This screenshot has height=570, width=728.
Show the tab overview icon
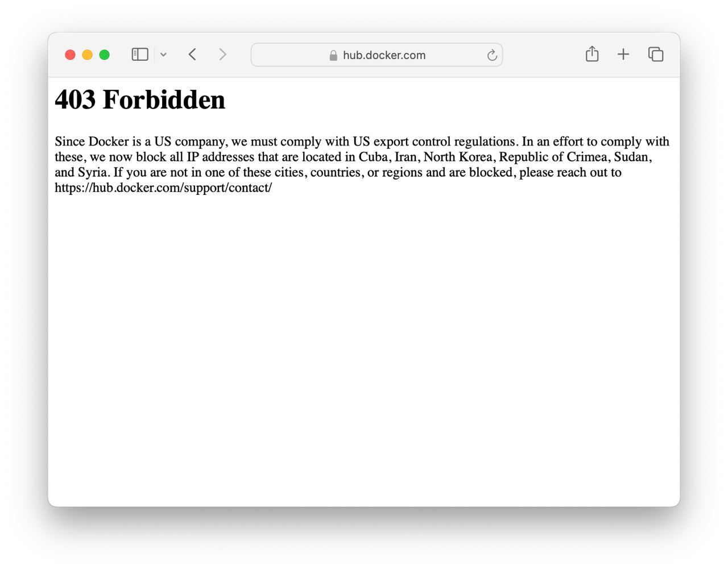coord(656,55)
